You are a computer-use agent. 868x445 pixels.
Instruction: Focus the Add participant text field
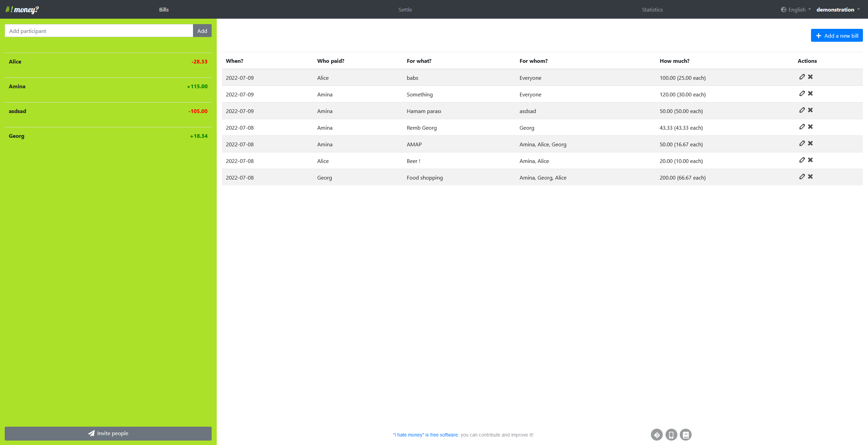pos(99,31)
